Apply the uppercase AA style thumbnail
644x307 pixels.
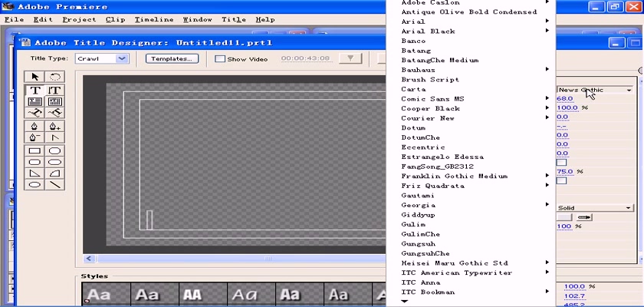pyautogui.click(x=204, y=294)
